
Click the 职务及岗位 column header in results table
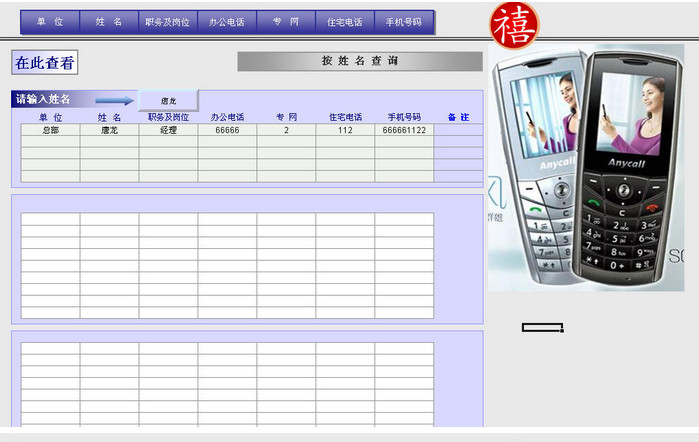(x=169, y=117)
